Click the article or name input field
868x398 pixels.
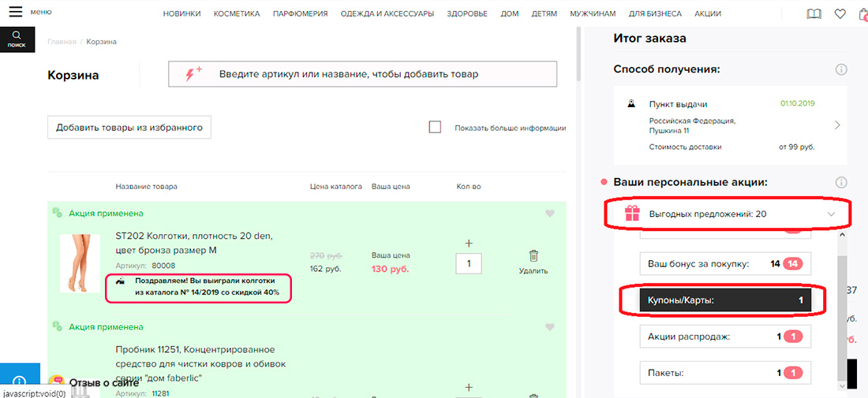pyautogui.click(x=363, y=74)
